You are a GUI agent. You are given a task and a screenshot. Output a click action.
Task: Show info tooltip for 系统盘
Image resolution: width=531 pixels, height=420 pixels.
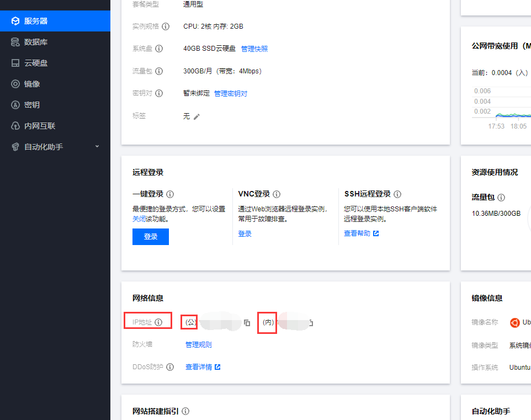159,49
